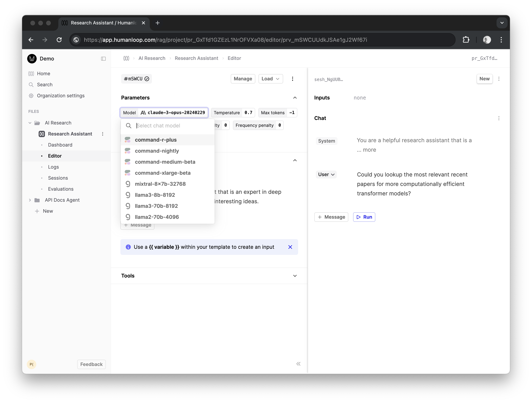Expand the Tools section
The height and width of the screenshot is (403, 532).
[295, 276]
